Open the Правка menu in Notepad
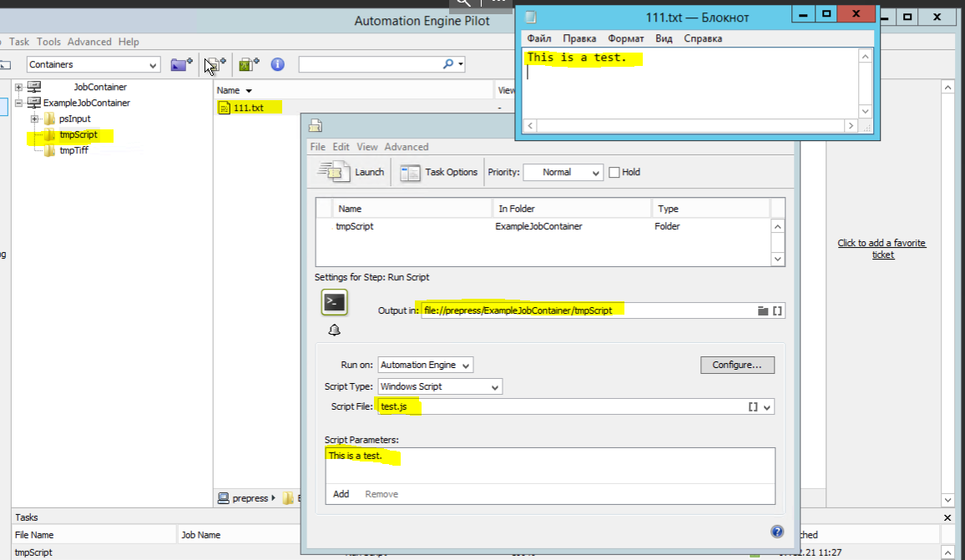 point(579,38)
